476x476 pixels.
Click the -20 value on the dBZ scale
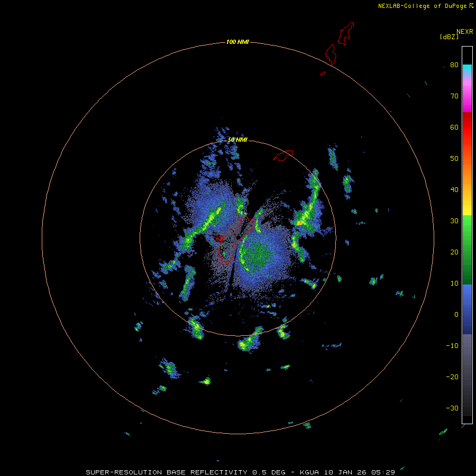(452, 377)
